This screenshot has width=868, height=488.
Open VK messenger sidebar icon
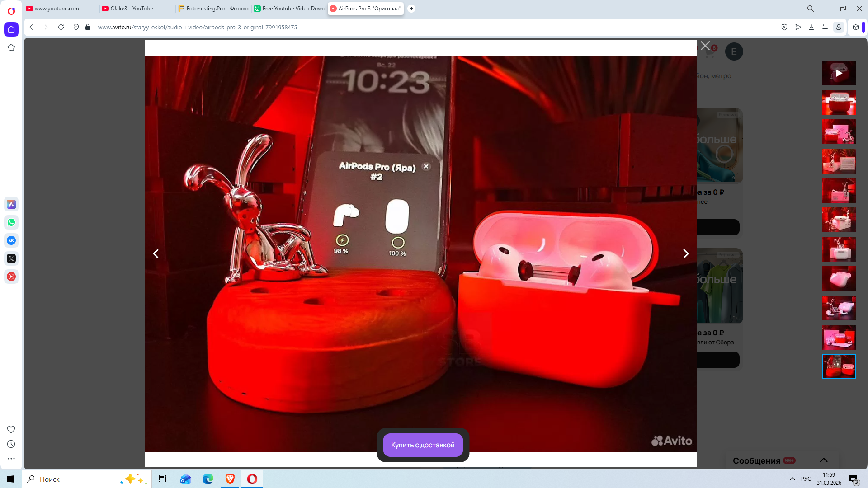point(11,240)
